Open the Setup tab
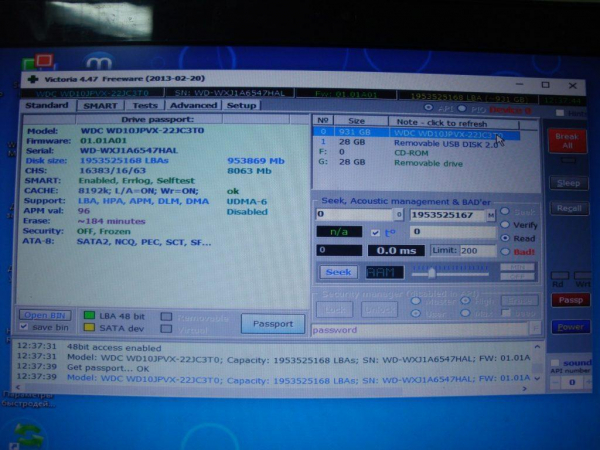This screenshot has height=450, width=600. [x=241, y=105]
